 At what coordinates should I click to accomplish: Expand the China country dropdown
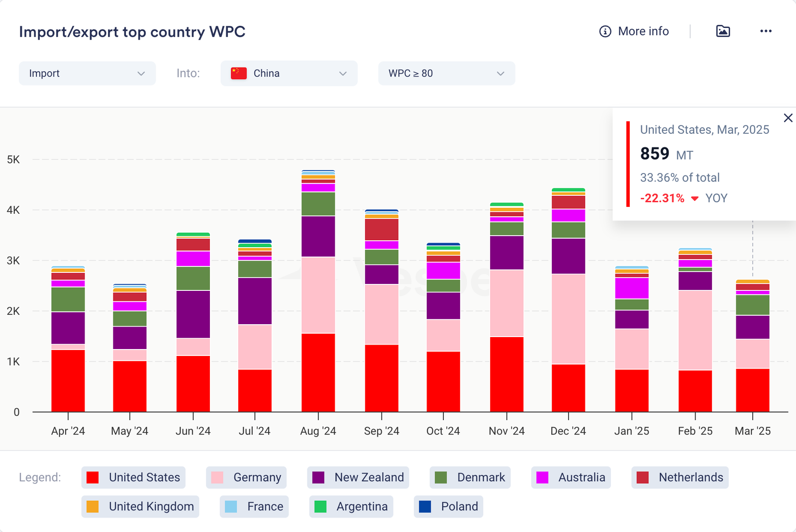pyautogui.click(x=342, y=74)
